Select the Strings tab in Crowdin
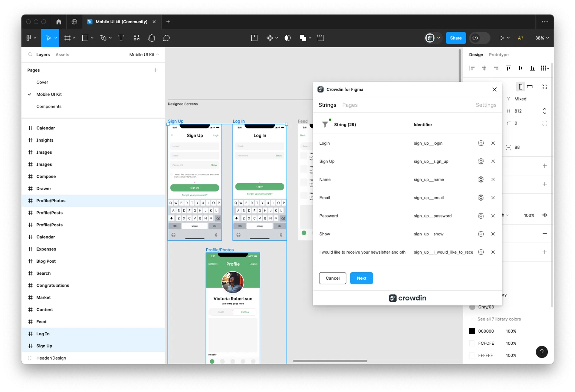 (x=327, y=105)
